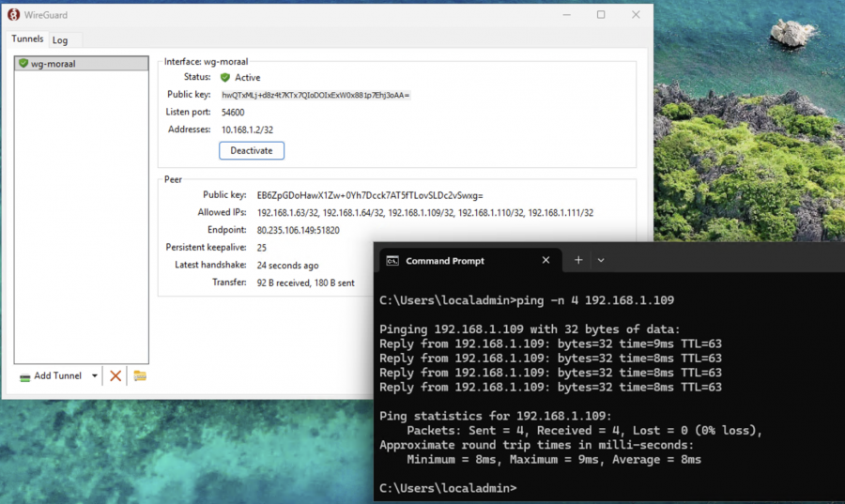The width and height of the screenshot is (845, 504).
Task: Click latest handshake '24 seconds ago'
Action: 288,265
